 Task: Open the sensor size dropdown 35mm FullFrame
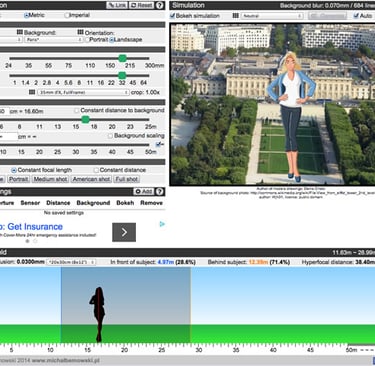pyautogui.click(x=83, y=92)
